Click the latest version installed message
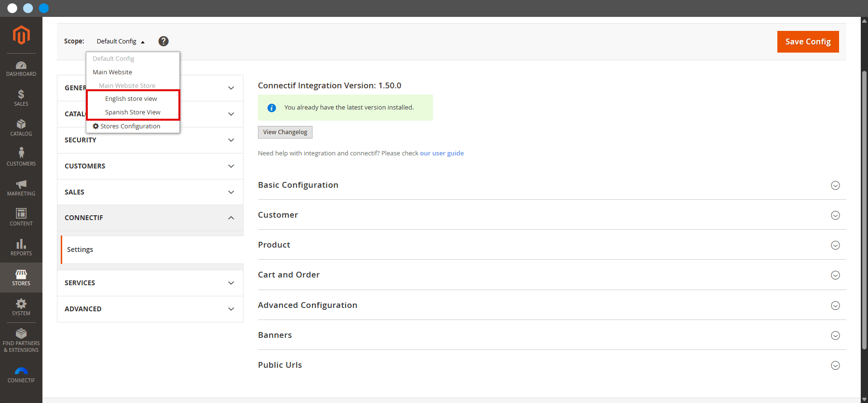This screenshot has height=403, width=868. point(349,108)
